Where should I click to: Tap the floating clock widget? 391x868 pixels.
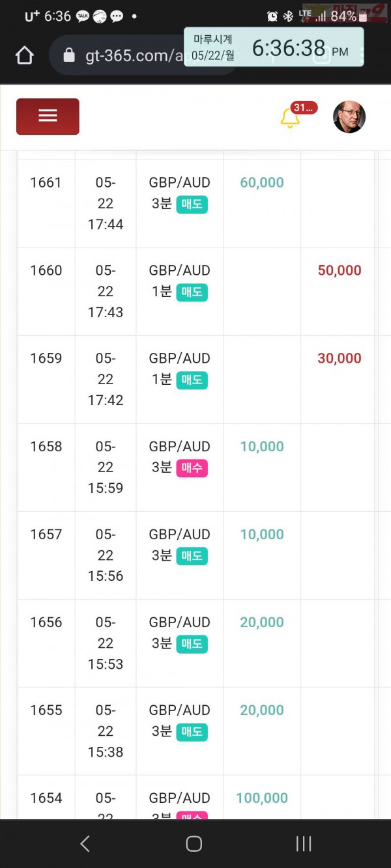coord(274,47)
